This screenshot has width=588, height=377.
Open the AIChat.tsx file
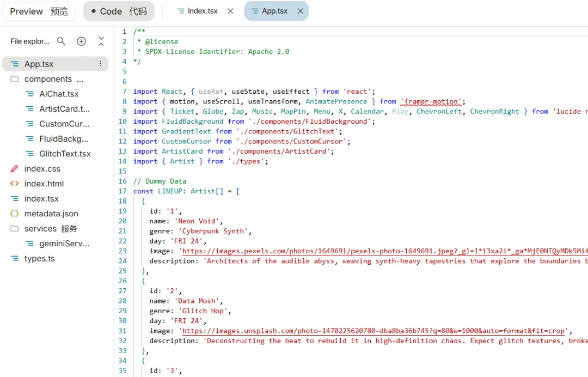pos(52,94)
